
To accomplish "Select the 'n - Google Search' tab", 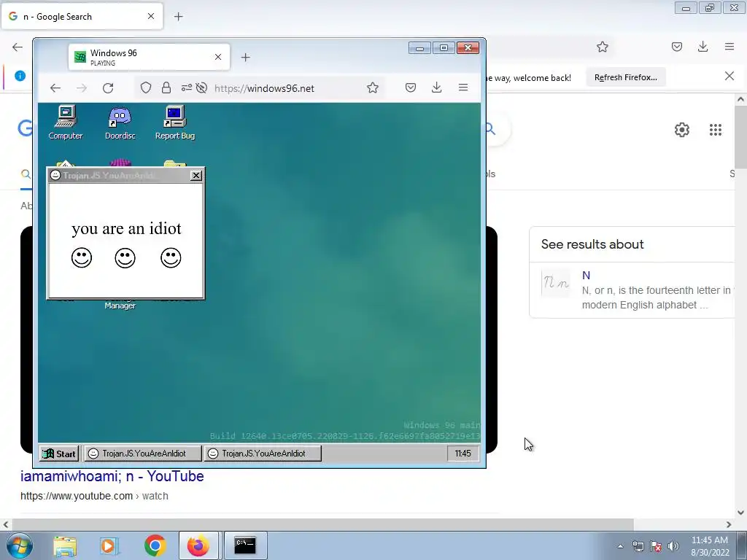I will (82, 16).
